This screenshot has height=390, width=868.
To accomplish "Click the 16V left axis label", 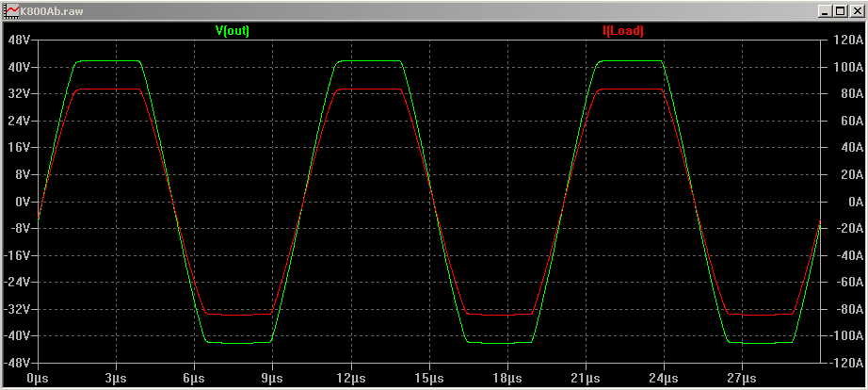I will click(x=19, y=148).
